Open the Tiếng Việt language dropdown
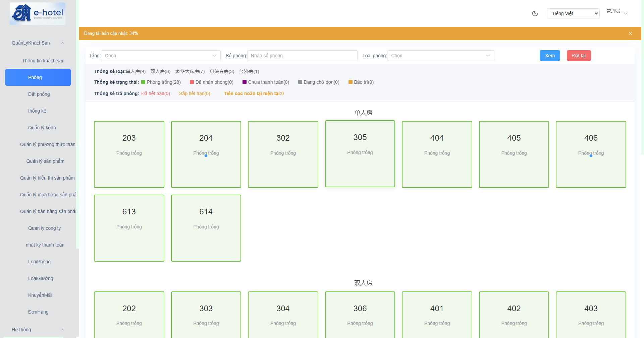This screenshot has width=644, height=338. [x=573, y=13]
